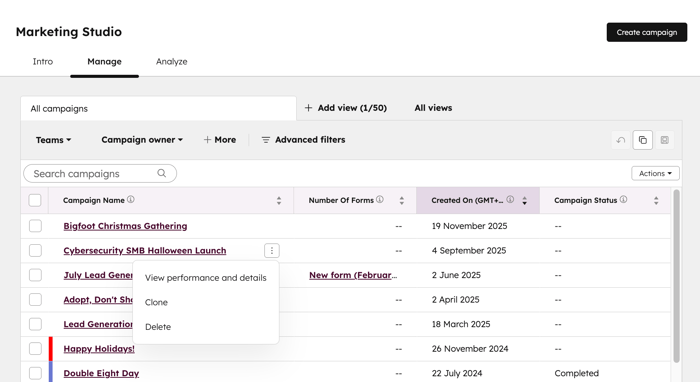
Task: Click the 26 November 2024 date cell
Action: point(470,349)
